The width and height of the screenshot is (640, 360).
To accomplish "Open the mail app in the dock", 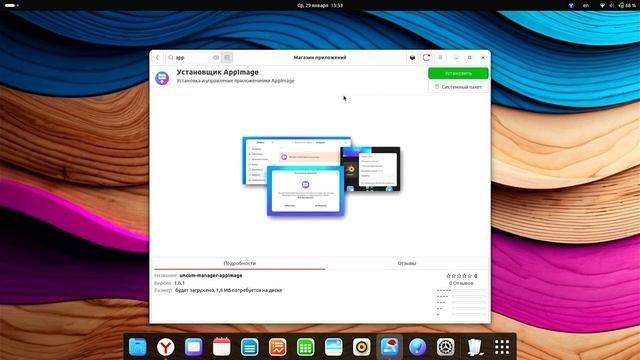I will [193, 347].
